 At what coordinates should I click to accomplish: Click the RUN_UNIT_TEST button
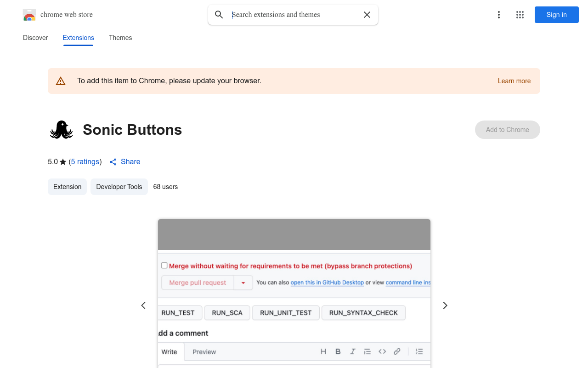[286, 313]
